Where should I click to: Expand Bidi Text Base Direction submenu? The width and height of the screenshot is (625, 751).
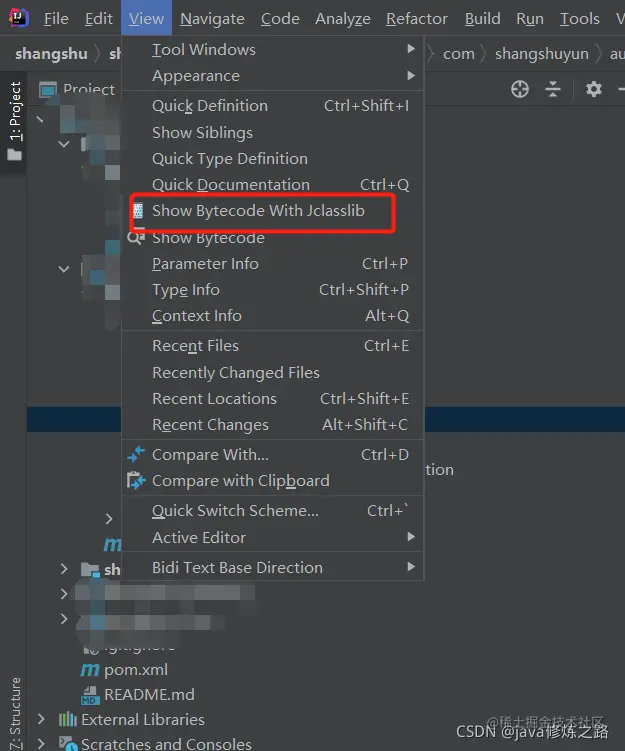pyautogui.click(x=273, y=567)
